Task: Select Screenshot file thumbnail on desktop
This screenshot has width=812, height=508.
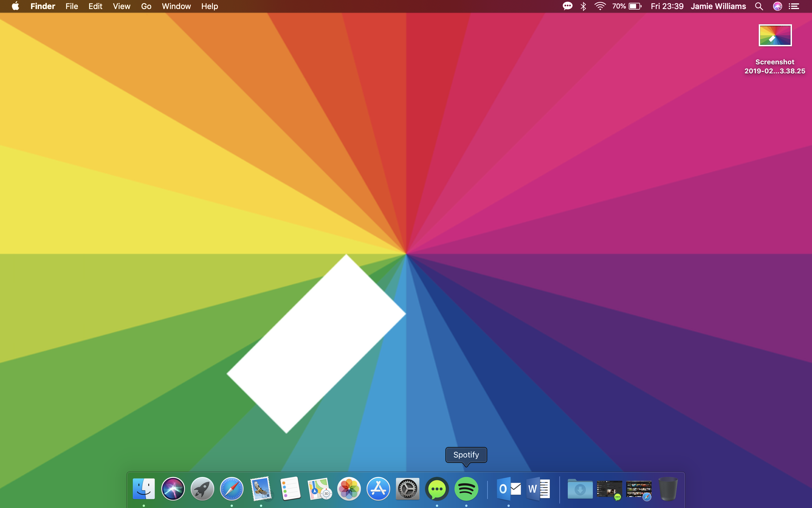Action: 775,35
